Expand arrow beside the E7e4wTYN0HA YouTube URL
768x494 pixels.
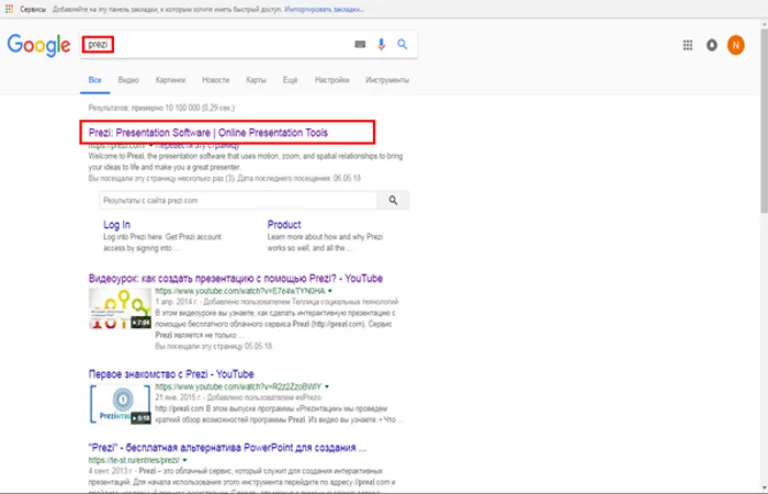point(330,291)
